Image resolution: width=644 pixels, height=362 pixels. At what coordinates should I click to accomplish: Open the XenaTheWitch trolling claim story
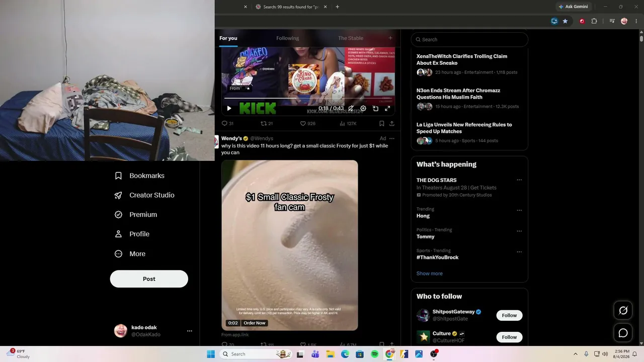click(462, 60)
